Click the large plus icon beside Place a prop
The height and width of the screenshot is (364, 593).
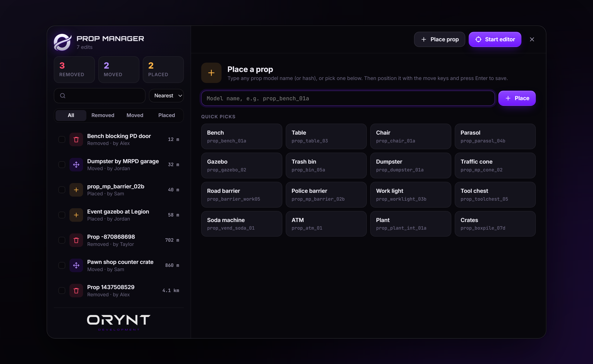(x=211, y=73)
